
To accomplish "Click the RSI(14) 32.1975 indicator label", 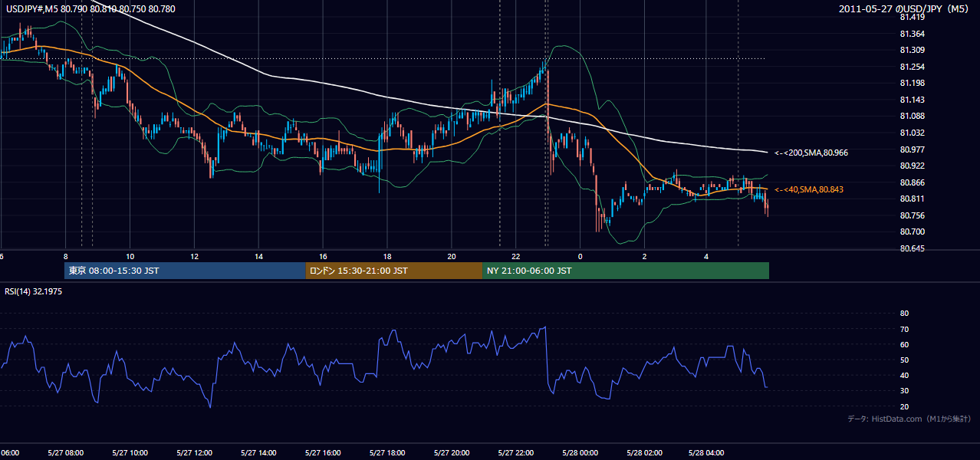I will coord(34,291).
